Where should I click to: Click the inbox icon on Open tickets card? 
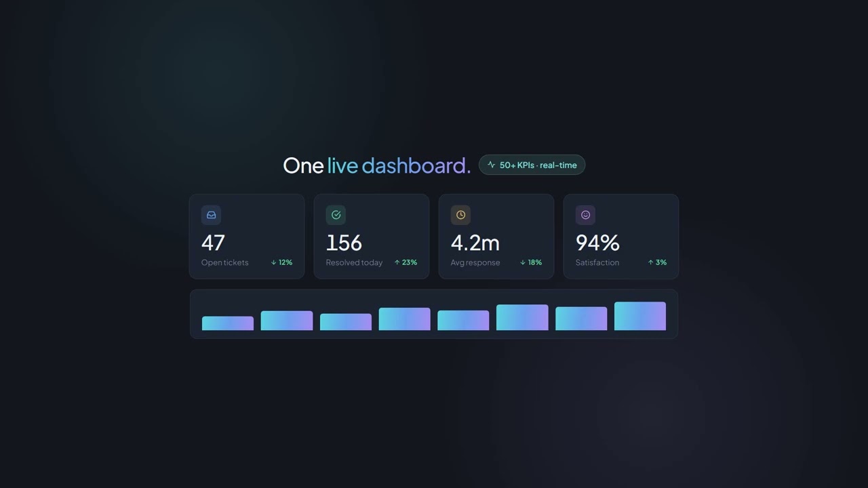(x=211, y=215)
